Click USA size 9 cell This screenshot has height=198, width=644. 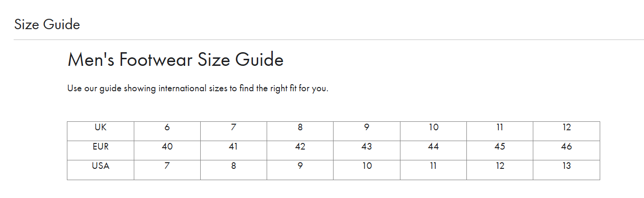tap(300, 170)
